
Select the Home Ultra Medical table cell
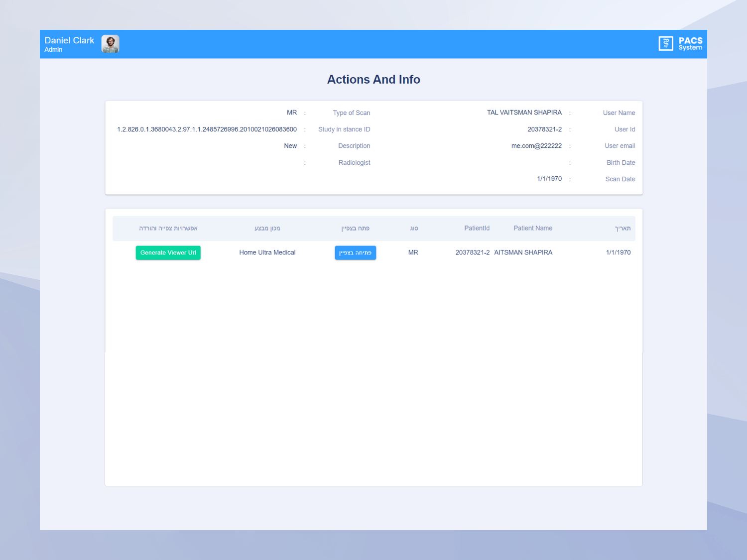267,253
